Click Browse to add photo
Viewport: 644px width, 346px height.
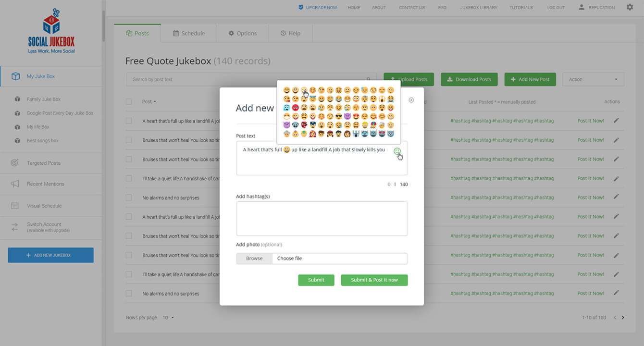point(254,259)
